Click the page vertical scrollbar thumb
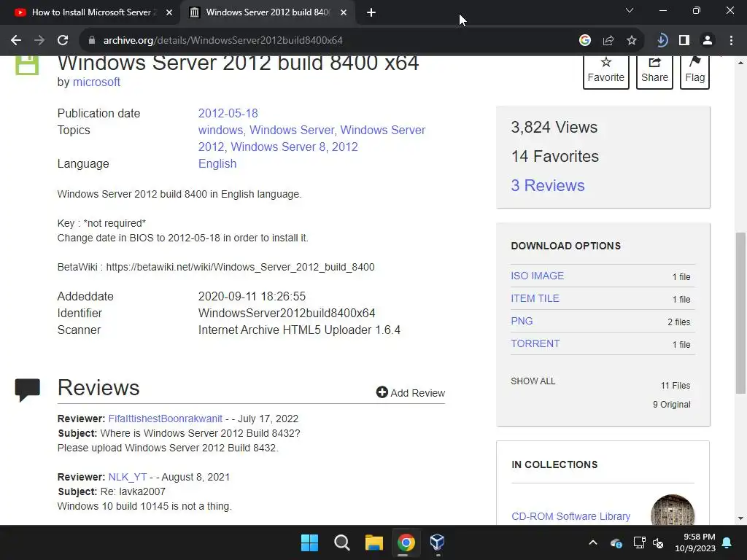Image resolution: width=747 pixels, height=560 pixels. coord(740,313)
